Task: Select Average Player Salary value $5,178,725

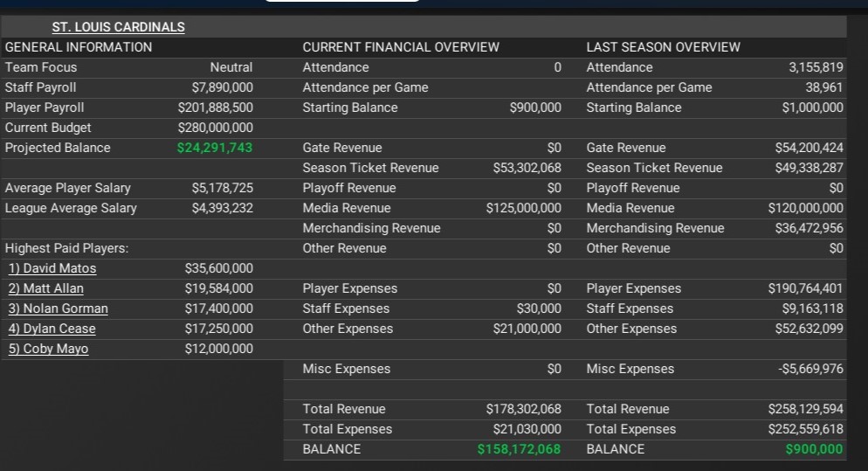Action: [223, 188]
